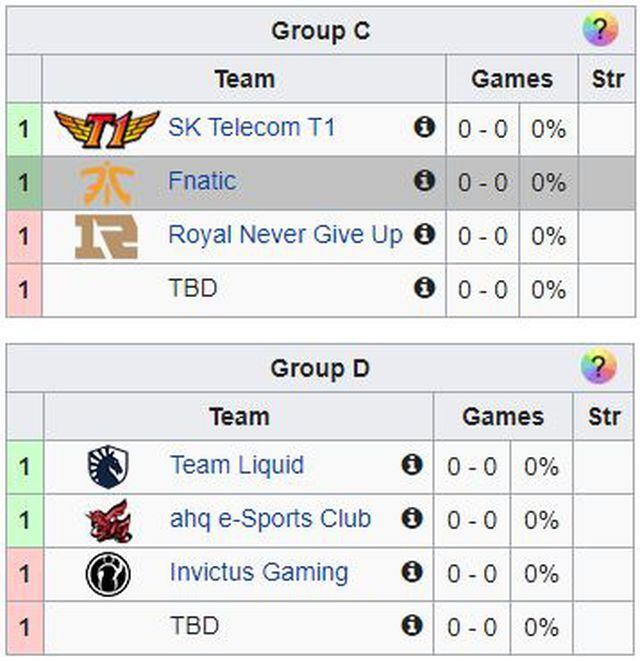Open the Group D help question-mark icon
Viewport: 640px width, 661px height.
598,367
